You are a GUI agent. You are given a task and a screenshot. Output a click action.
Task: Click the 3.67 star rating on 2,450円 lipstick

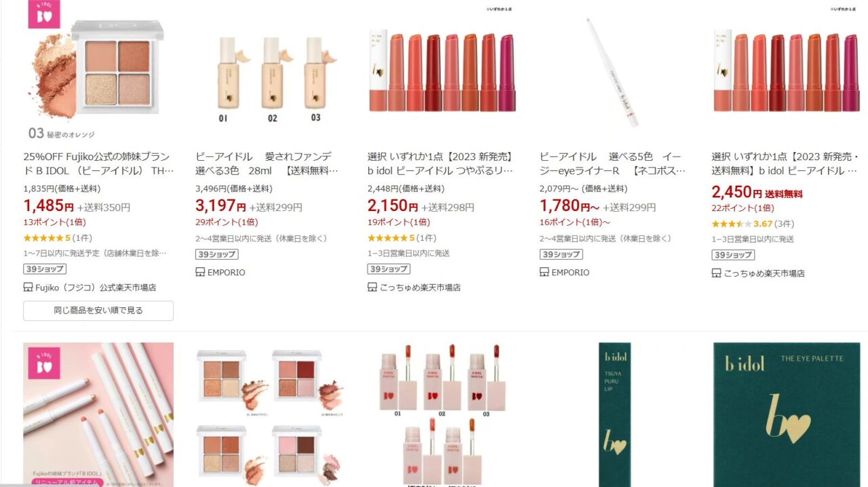click(753, 224)
